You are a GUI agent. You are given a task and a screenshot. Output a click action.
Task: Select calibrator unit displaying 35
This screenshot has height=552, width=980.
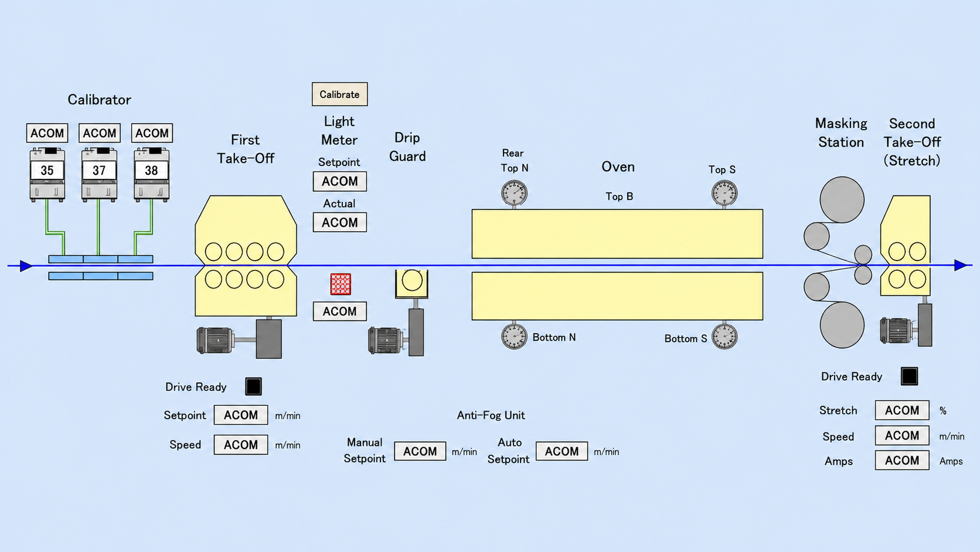pyautogui.click(x=47, y=175)
